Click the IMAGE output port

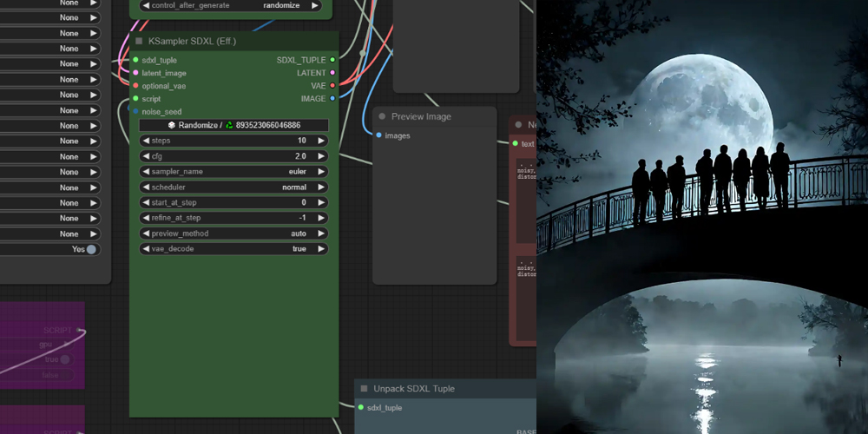(x=332, y=99)
